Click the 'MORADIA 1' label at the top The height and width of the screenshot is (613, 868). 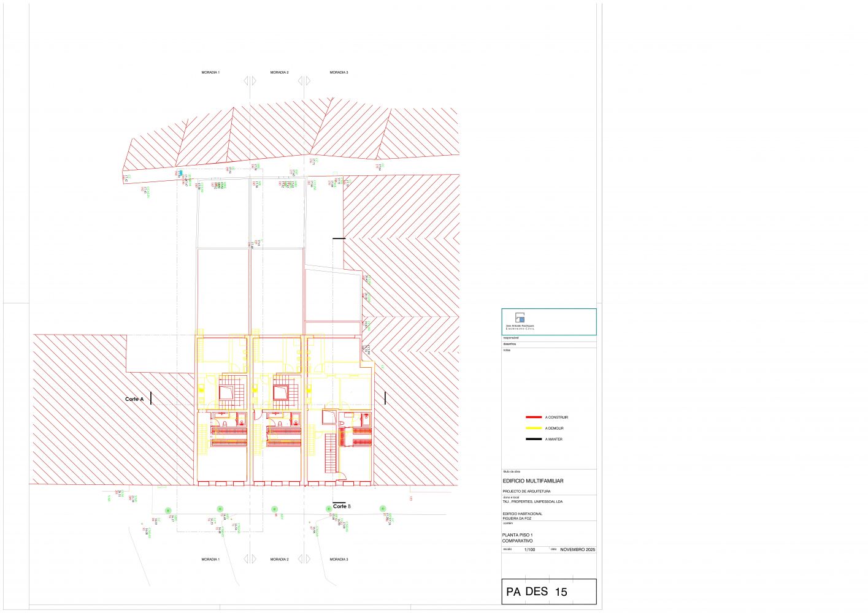click(210, 72)
